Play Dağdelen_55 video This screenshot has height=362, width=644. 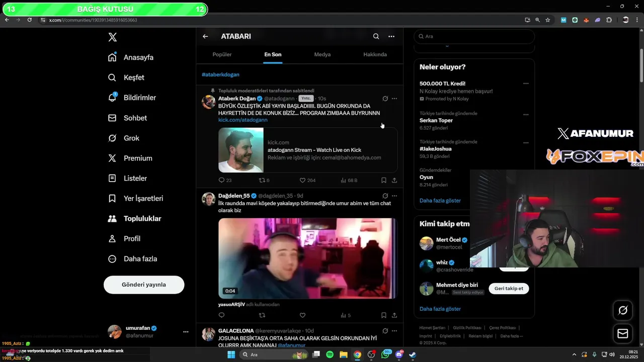308,258
